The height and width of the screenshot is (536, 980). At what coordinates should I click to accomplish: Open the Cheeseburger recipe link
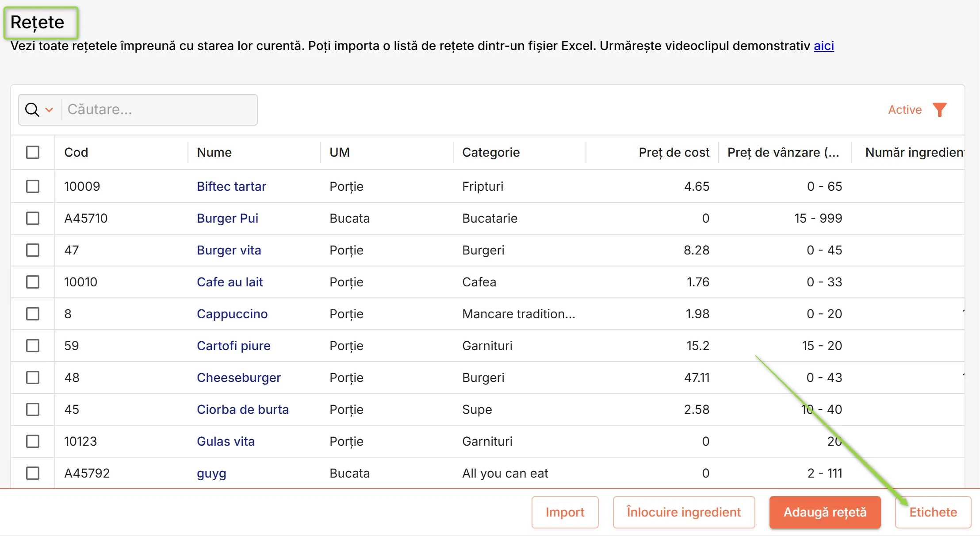[239, 378]
